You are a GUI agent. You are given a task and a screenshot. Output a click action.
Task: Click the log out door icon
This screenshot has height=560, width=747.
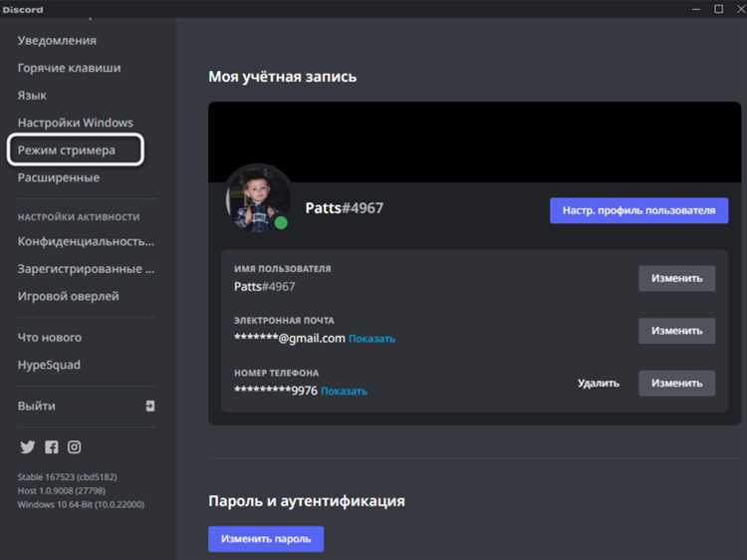[150, 407]
